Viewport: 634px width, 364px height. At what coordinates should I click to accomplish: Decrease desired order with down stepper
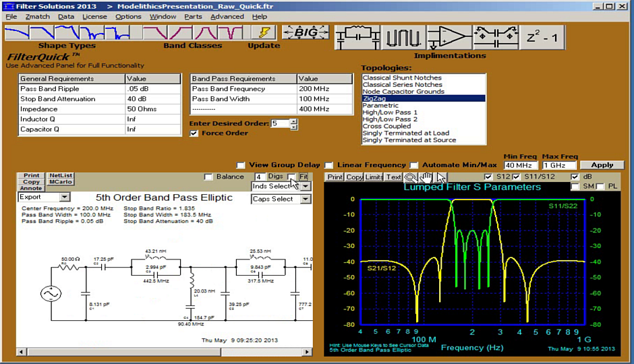(294, 127)
